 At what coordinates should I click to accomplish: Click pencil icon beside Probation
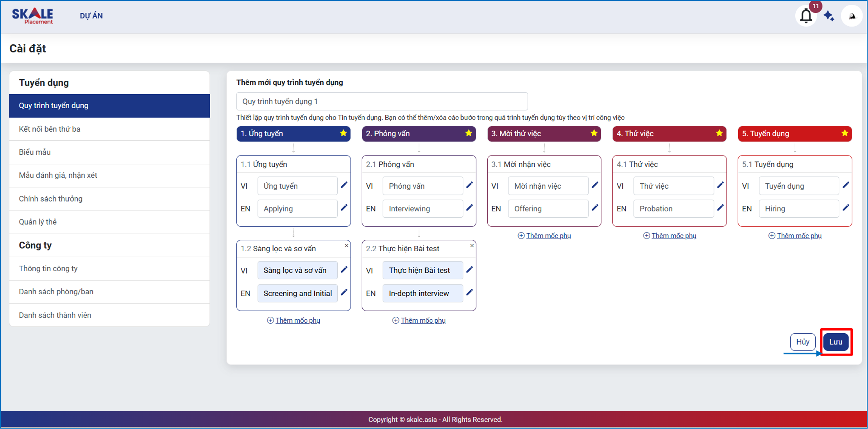(720, 208)
